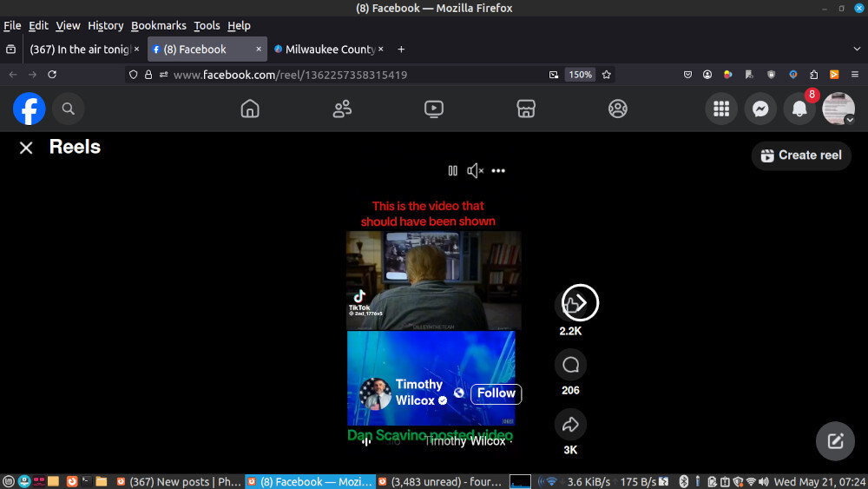Open the notifications bell
Screen dimensions: 868x489
tap(799, 109)
